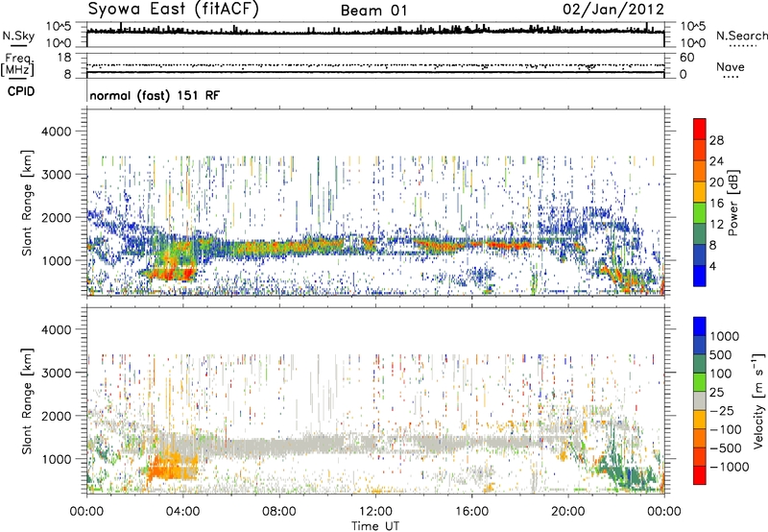
Task: Click the power panel 'Slant Range [km]' label
Action: [x=27, y=203]
